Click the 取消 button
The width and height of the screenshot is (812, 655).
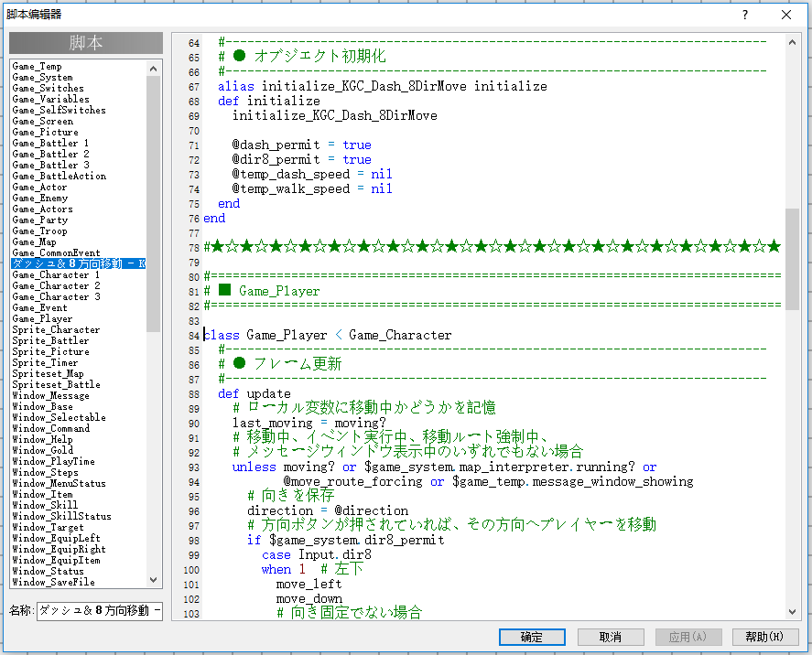click(611, 637)
